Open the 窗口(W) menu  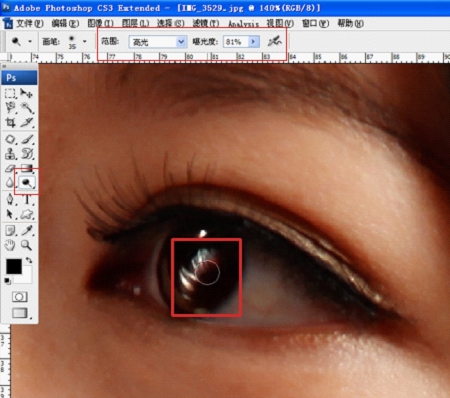315,23
